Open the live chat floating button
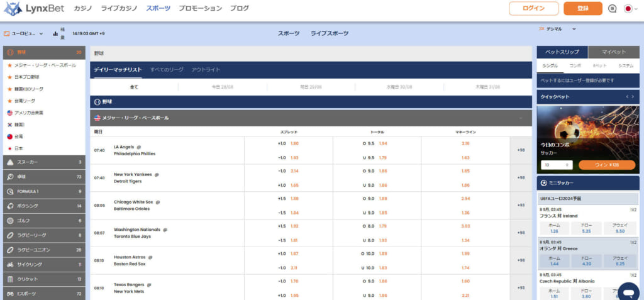 point(628,292)
